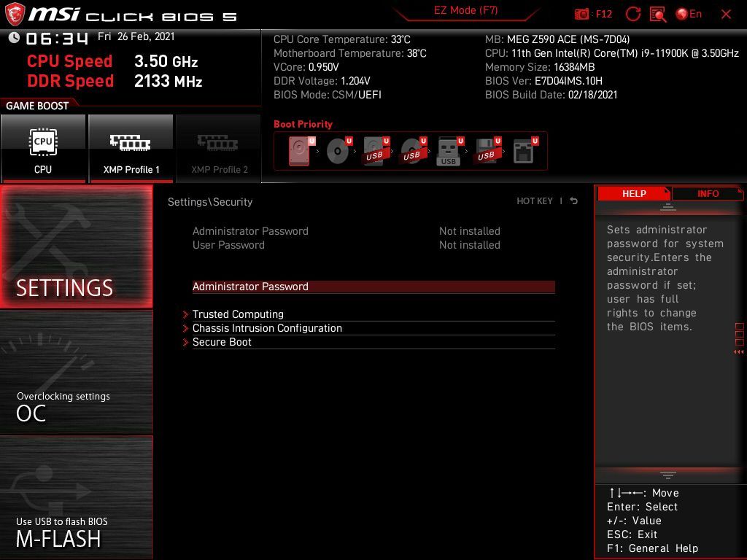Screen dimensions: 747x560
Task: Click the bottom grip handle of help panel
Action: click(x=668, y=475)
